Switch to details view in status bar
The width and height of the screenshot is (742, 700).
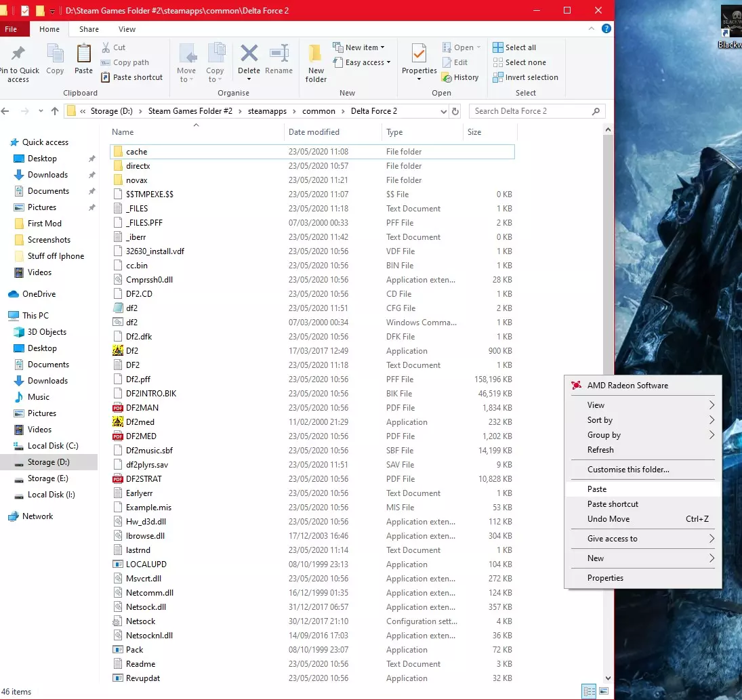588,691
